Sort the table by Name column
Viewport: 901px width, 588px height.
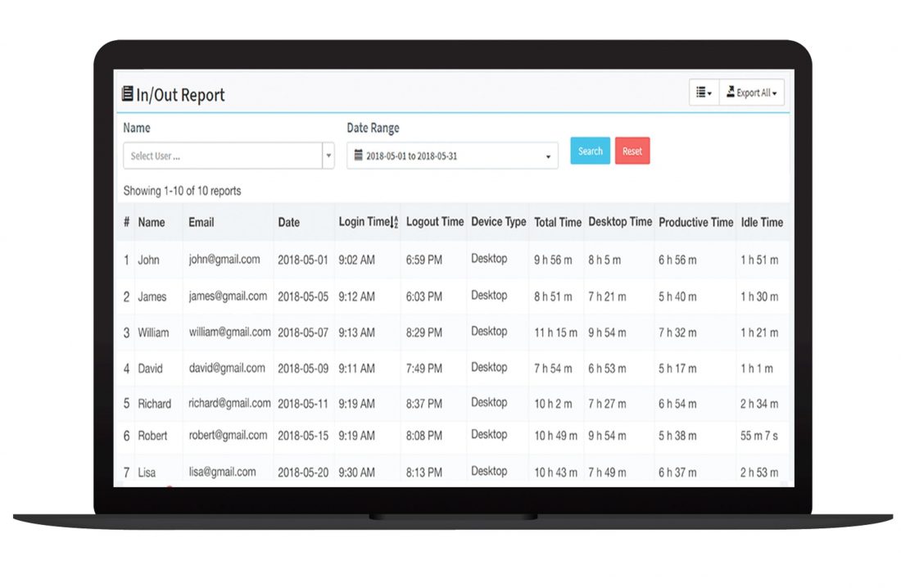click(153, 222)
